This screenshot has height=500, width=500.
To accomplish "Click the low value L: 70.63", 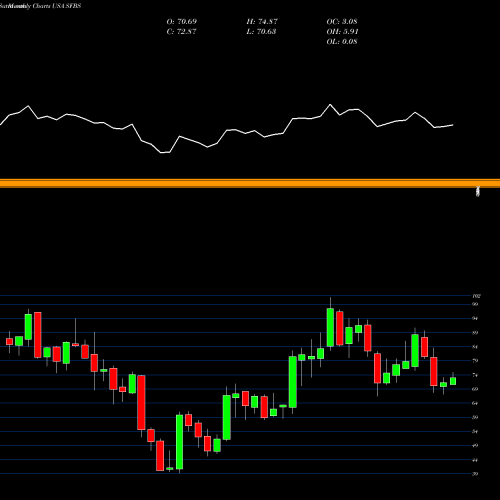I will click(261, 31).
